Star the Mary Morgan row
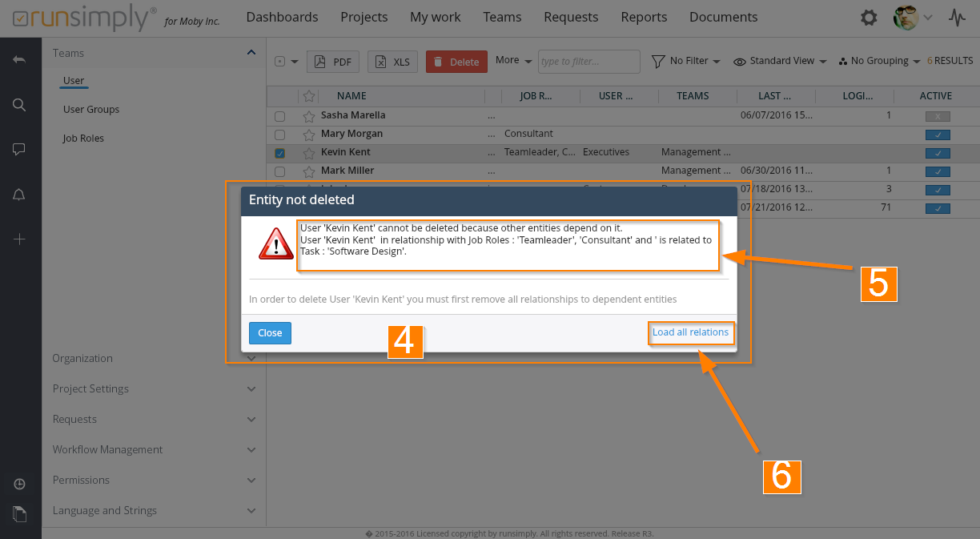The height and width of the screenshot is (539, 980). click(309, 135)
